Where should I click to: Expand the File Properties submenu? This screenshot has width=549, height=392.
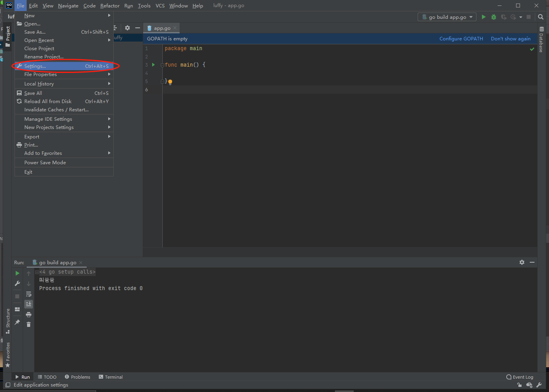tap(64, 74)
